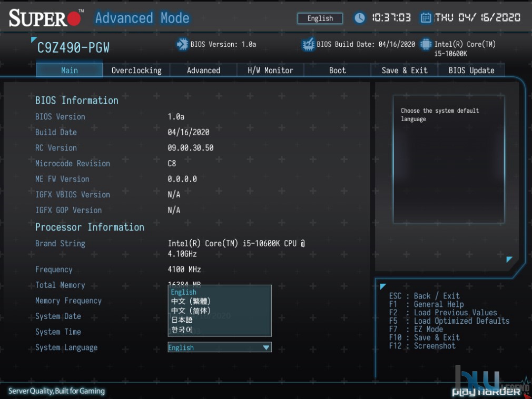Click the ME FW Version label

point(62,179)
